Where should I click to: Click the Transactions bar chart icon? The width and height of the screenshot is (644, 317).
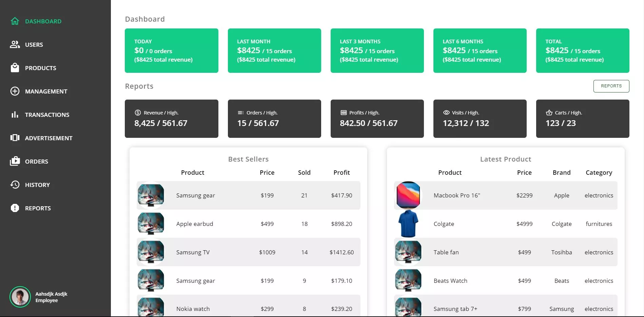pyautogui.click(x=15, y=115)
